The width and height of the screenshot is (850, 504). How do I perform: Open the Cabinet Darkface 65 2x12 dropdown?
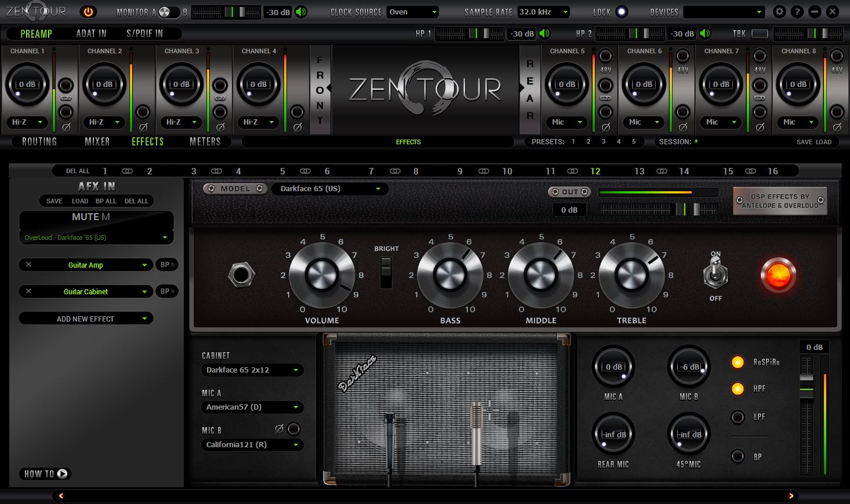[x=252, y=370]
